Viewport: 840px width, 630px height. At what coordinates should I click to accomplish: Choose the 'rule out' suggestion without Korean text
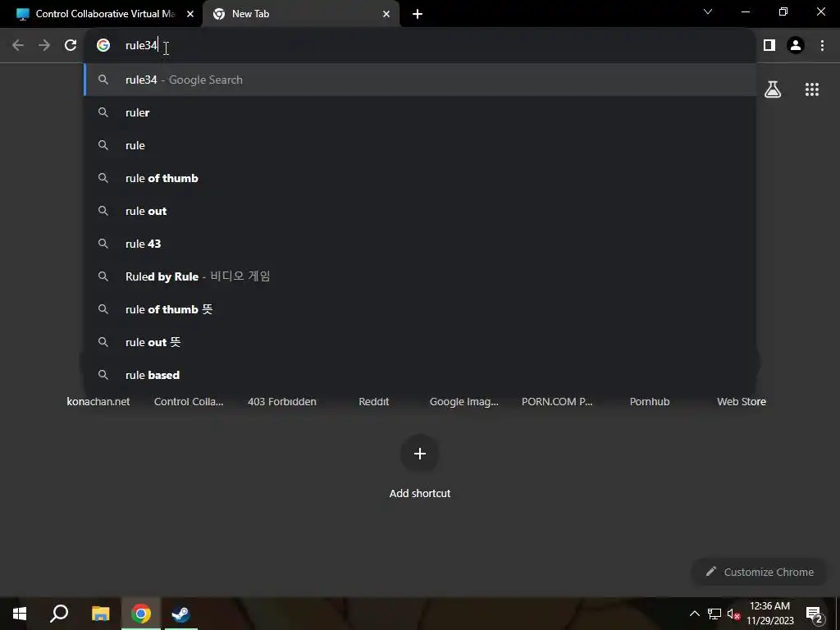pos(420,211)
